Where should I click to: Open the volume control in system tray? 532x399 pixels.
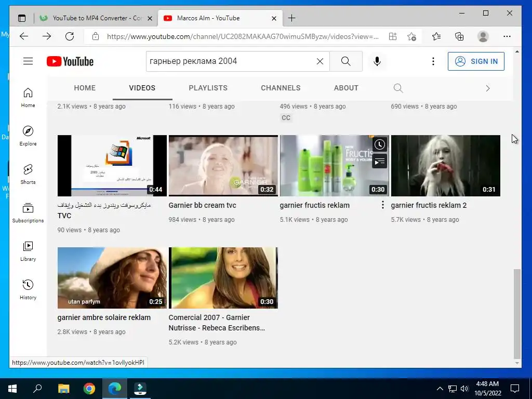pyautogui.click(x=464, y=389)
